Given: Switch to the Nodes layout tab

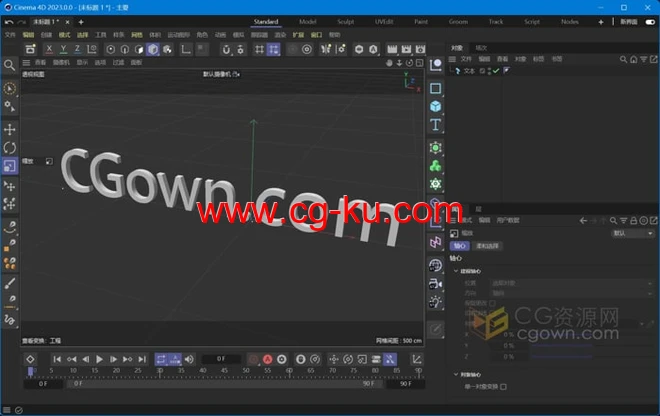Looking at the screenshot, I should tap(570, 22).
